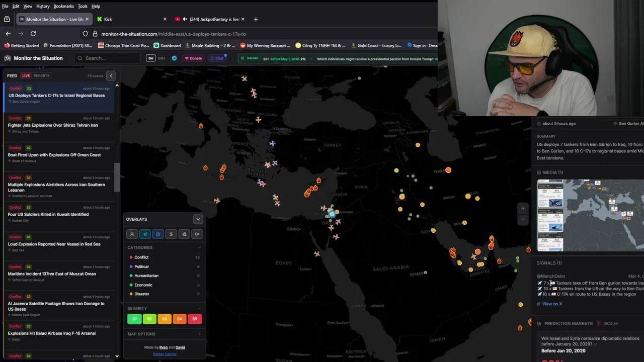
Task: Collapse the Severity section
Action: point(199,308)
